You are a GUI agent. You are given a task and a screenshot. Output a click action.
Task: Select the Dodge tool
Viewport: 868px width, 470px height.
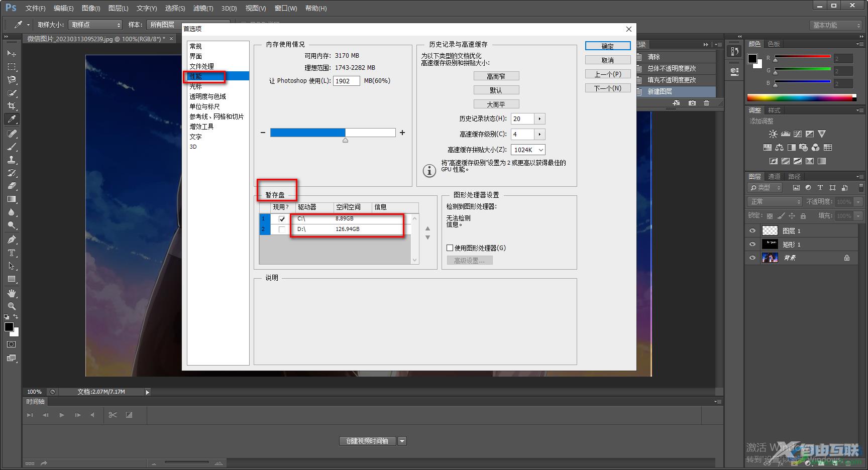pyautogui.click(x=11, y=225)
